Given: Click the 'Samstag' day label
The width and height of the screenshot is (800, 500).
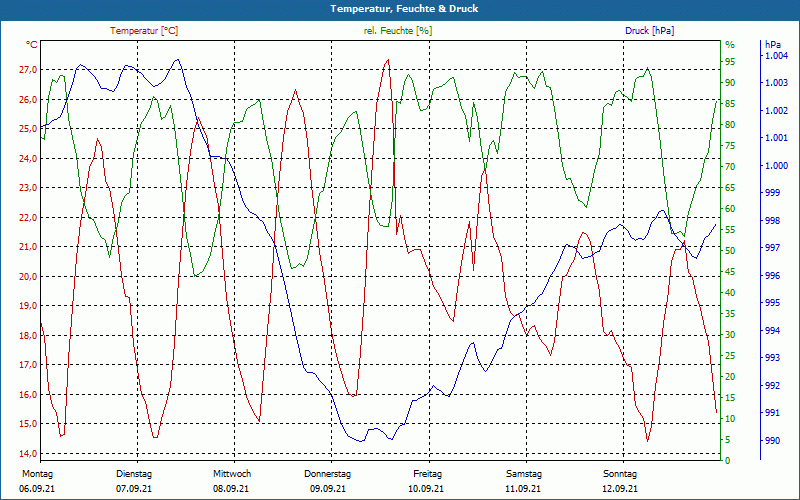Looking at the screenshot, I should click(x=524, y=474).
